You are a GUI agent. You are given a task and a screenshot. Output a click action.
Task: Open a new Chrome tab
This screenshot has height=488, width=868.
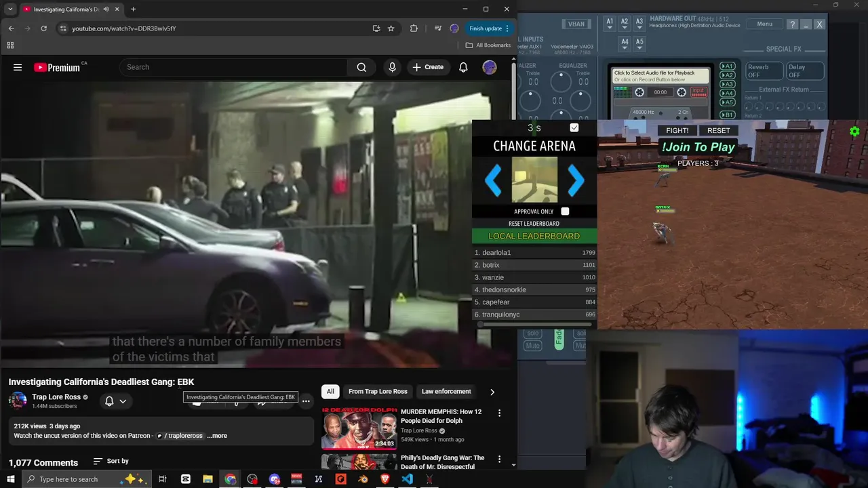click(133, 9)
